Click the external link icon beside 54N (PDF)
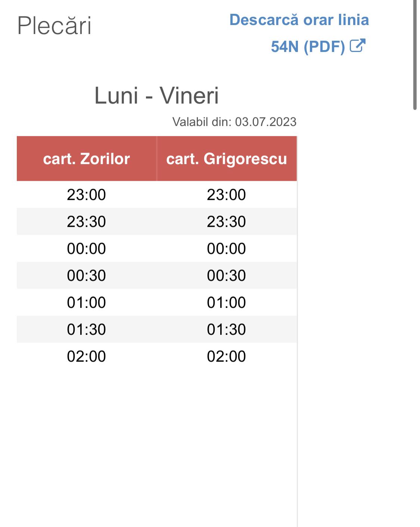420x527 pixels. [x=357, y=46]
